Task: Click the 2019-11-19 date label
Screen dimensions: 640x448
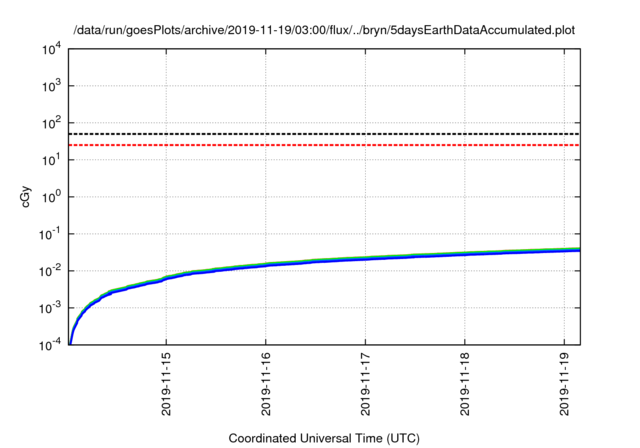Action: [564, 384]
